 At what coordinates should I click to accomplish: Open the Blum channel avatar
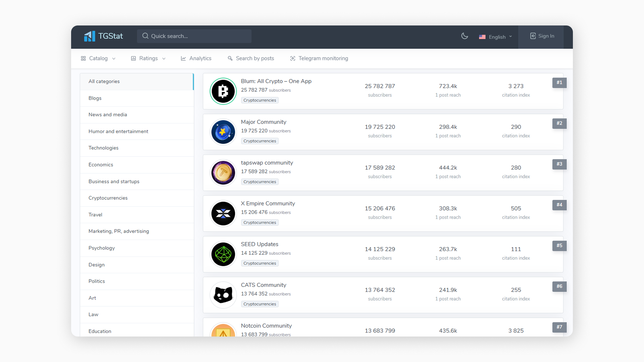click(x=223, y=91)
